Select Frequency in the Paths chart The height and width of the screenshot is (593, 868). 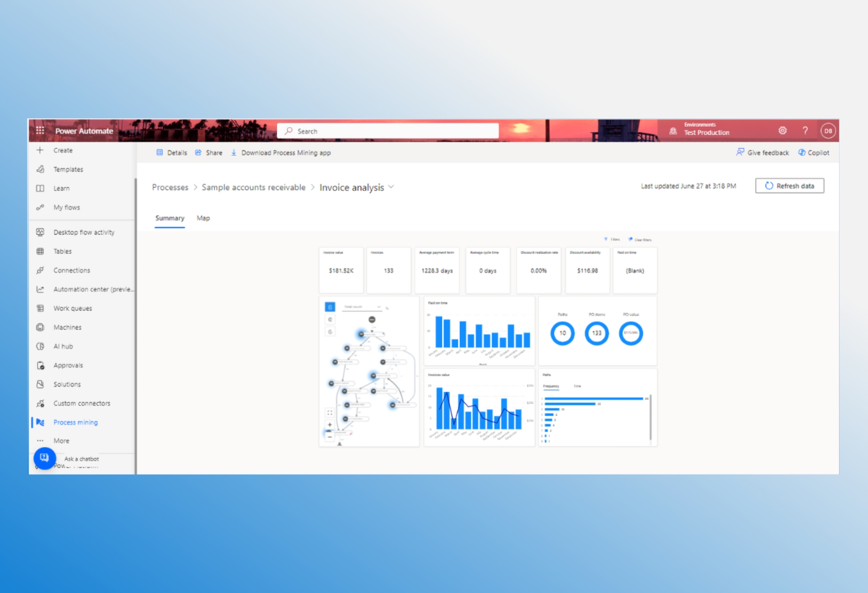(x=551, y=386)
